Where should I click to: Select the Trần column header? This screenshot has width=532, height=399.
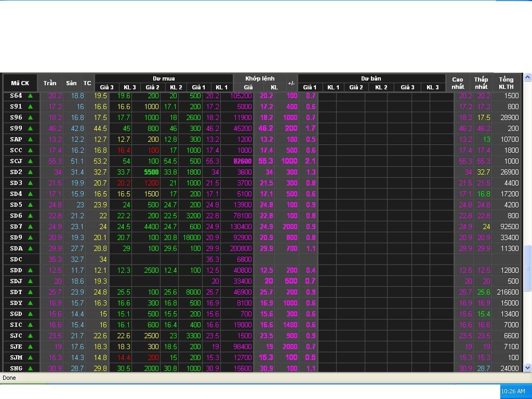(x=50, y=83)
